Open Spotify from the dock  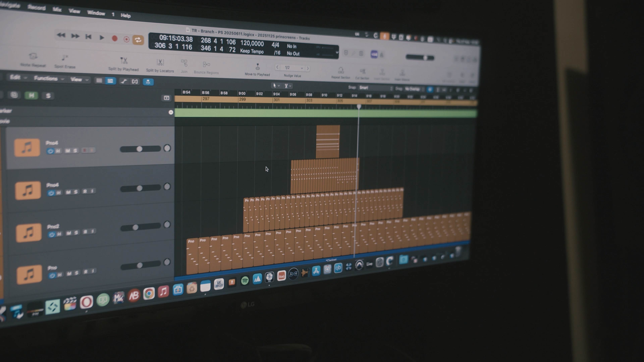(x=245, y=281)
